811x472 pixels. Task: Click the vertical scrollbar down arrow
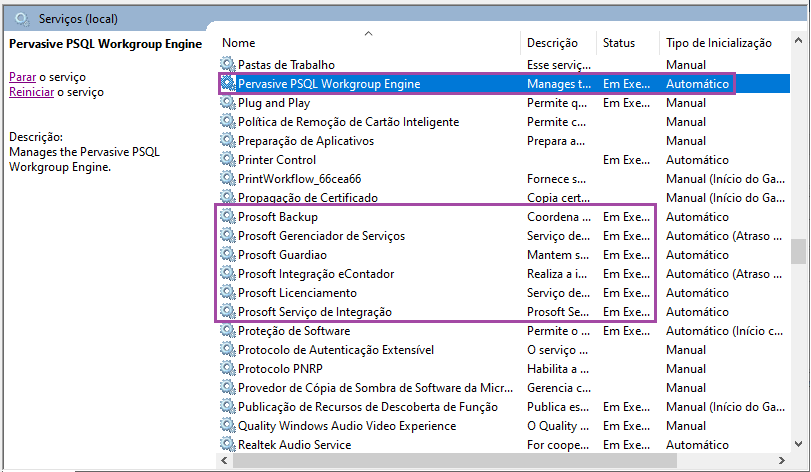(798, 444)
